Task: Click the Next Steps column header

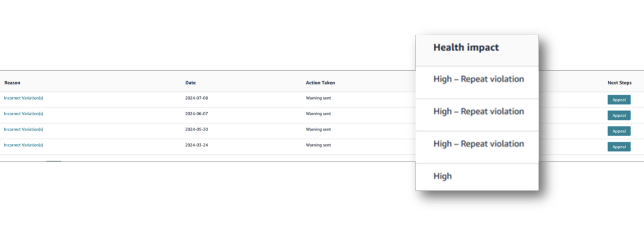Action: tap(620, 83)
